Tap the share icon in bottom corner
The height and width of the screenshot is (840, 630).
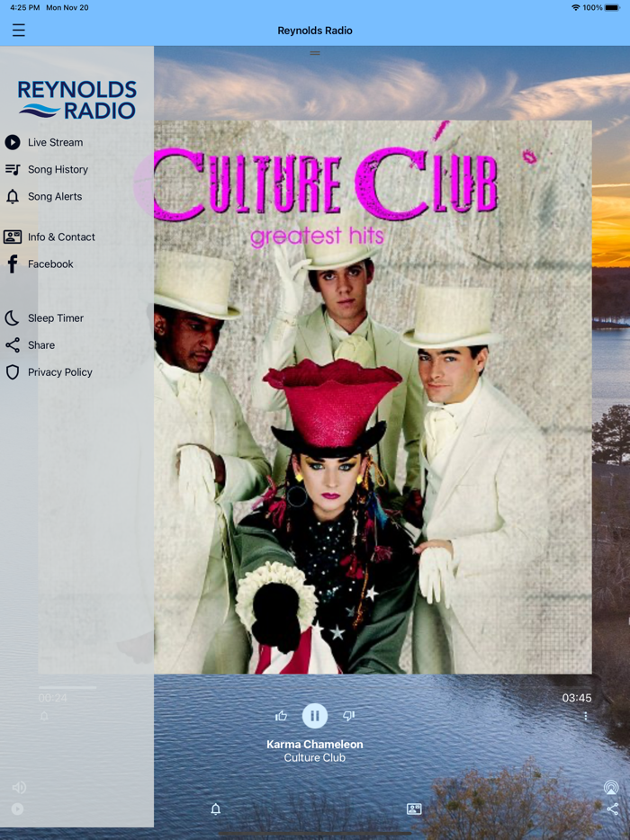tap(612, 809)
